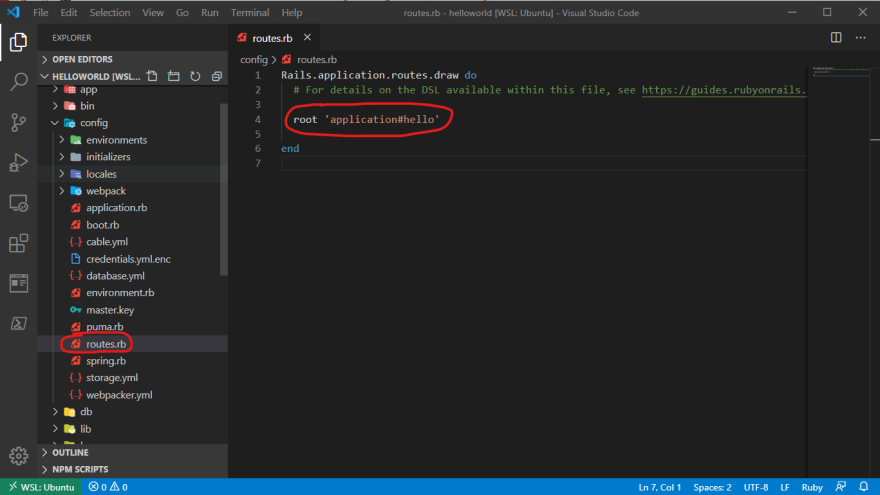
Task: Collapse all folders in explorer
Action: (217, 76)
